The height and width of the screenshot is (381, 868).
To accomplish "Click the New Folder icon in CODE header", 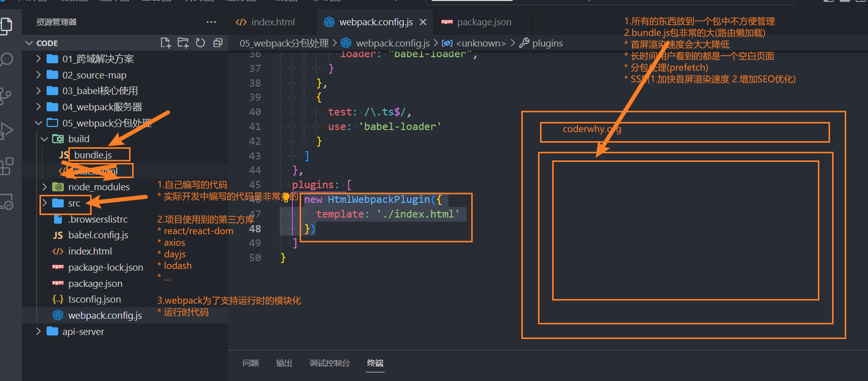I will pos(183,43).
